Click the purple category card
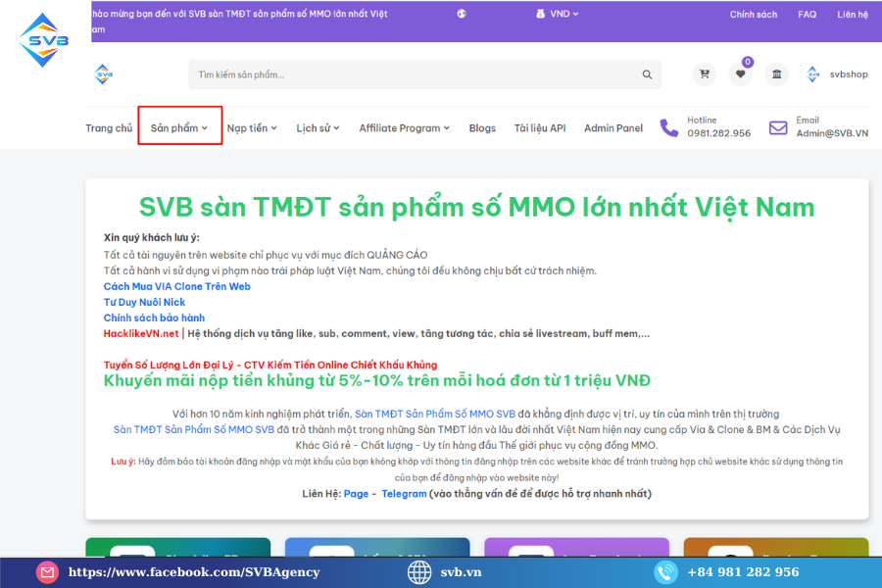 coord(576,547)
